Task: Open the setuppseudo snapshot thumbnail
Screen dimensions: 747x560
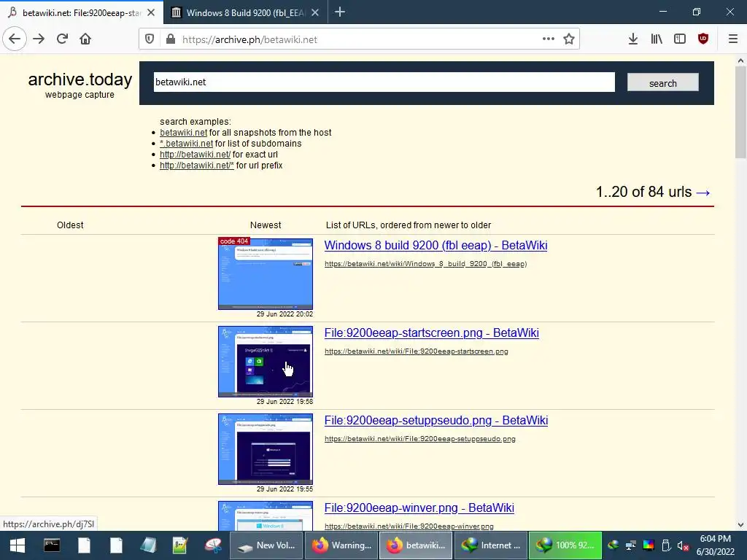Action: (x=266, y=449)
